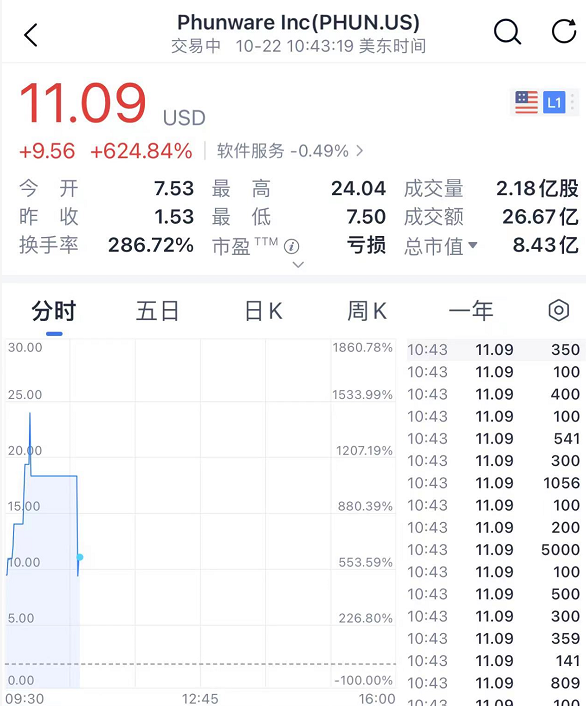Click the 成交量 value 2.18亿股
Screen dimensions: 586x706
[537, 189]
